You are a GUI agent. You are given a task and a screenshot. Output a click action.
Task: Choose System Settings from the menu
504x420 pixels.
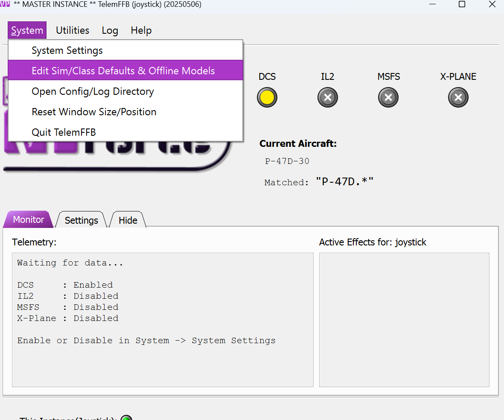coord(125,50)
